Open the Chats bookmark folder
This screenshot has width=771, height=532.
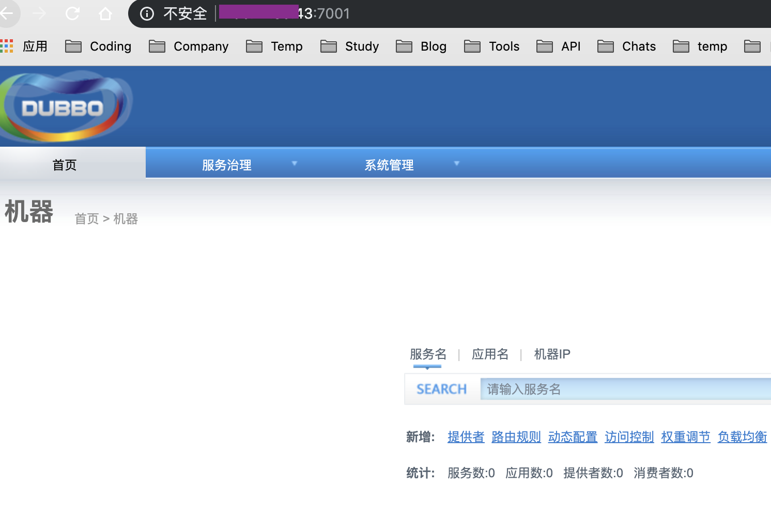pyautogui.click(x=627, y=46)
